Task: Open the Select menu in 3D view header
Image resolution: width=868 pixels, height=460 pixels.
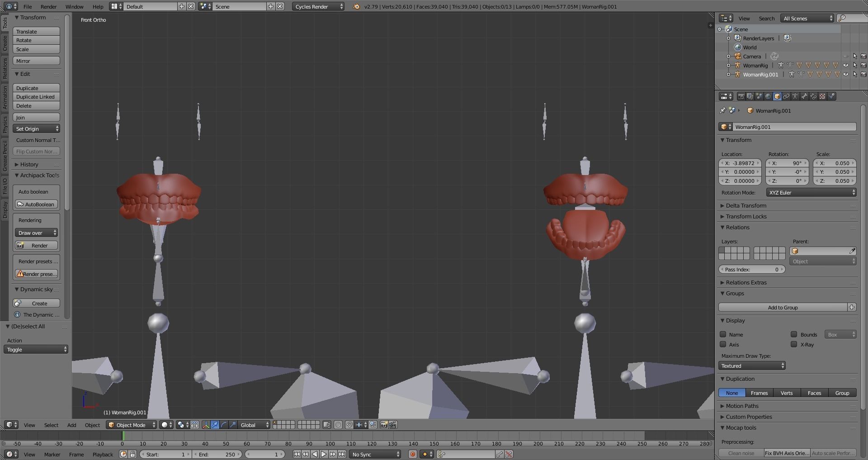Action: (51, 425)
